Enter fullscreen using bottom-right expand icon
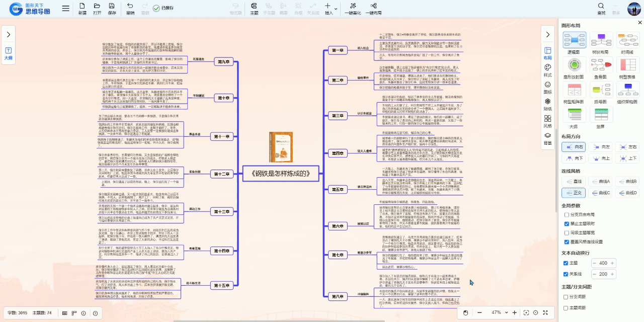 (x=545, y=312)
